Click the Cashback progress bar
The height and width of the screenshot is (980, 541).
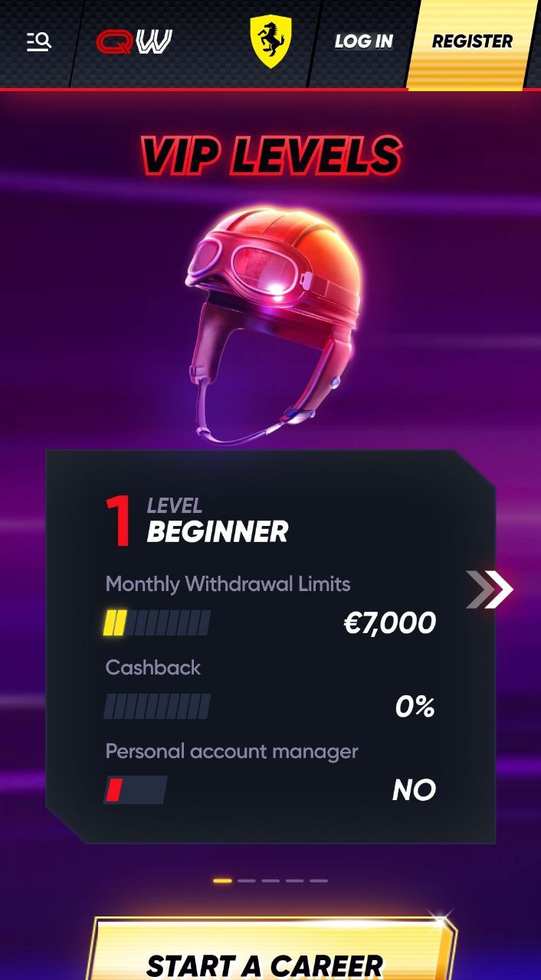[x=157, y=706]
